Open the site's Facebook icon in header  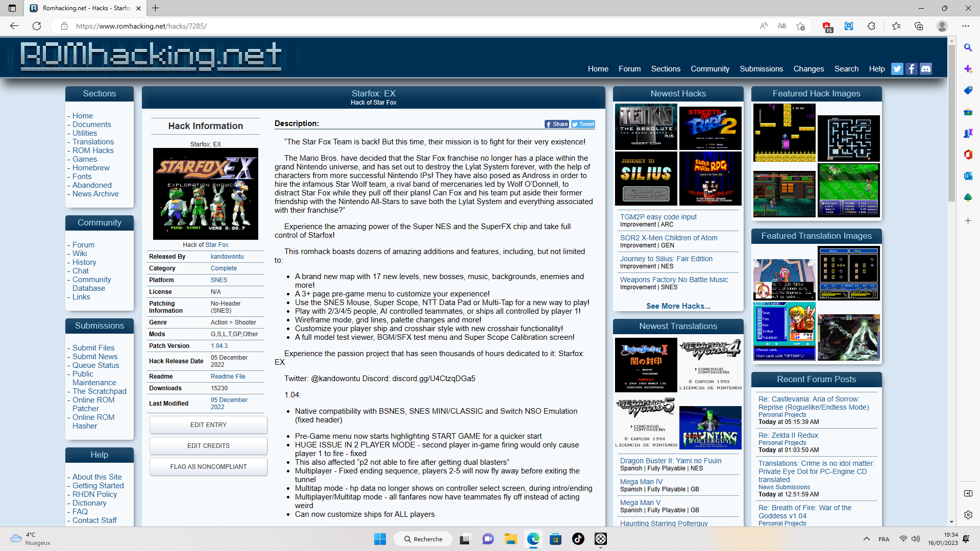(x=911, y=69)
